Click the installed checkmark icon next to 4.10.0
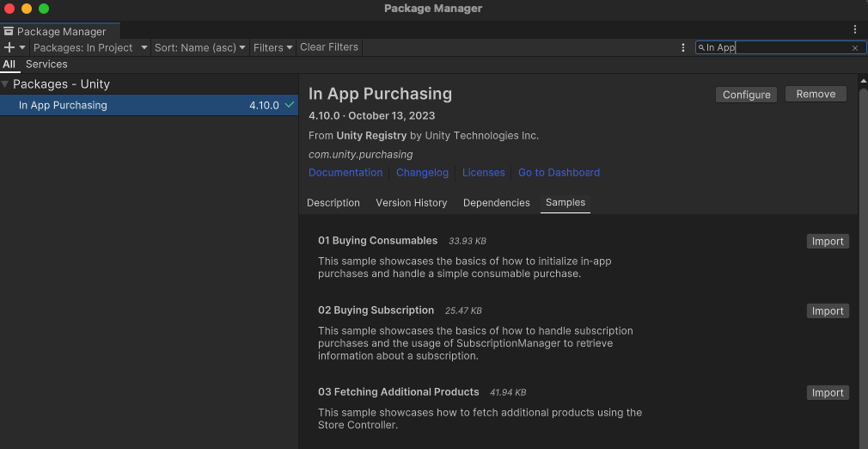This screenshot has width=868, height=449. pyautogui.click(x=289, y=105)
